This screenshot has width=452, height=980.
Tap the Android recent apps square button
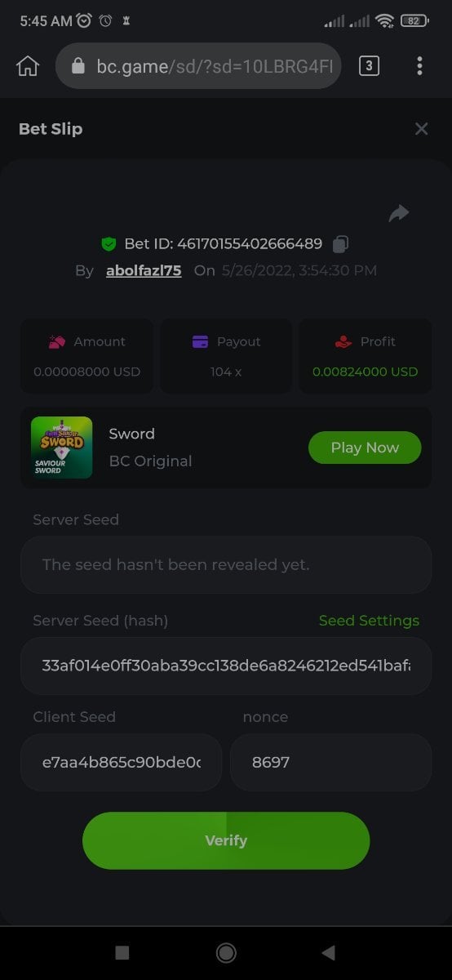[122, 952]
